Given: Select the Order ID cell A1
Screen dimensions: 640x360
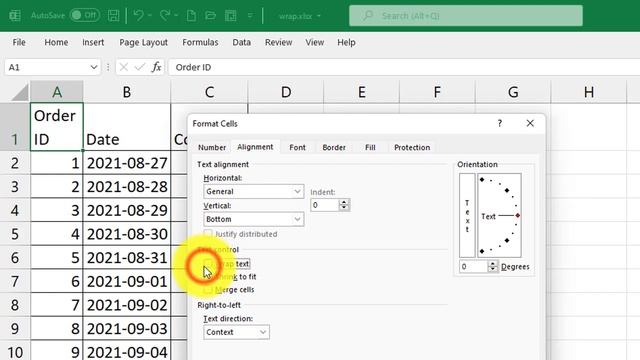Looking at the screenshot, I should (57, 127).
